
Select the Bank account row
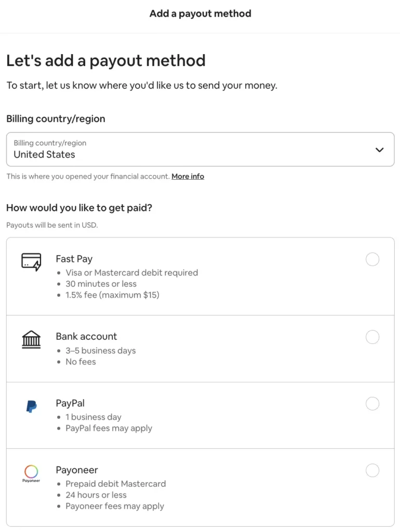200,348
